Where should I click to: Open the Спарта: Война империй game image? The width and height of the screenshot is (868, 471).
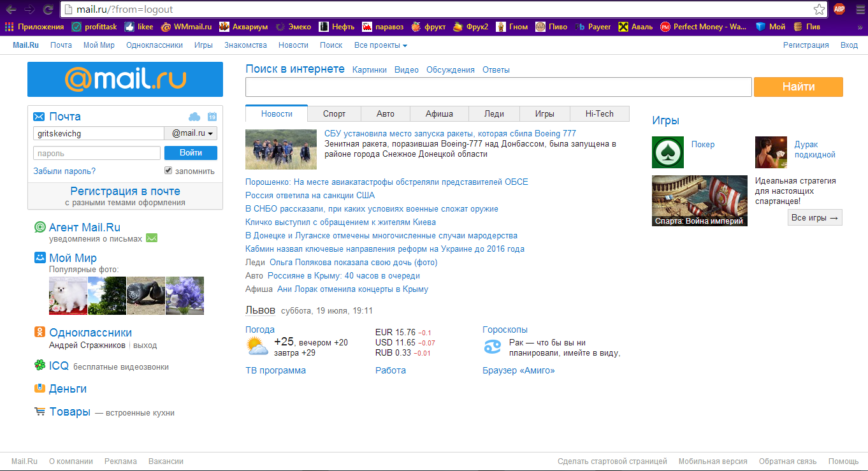(700, 201)
